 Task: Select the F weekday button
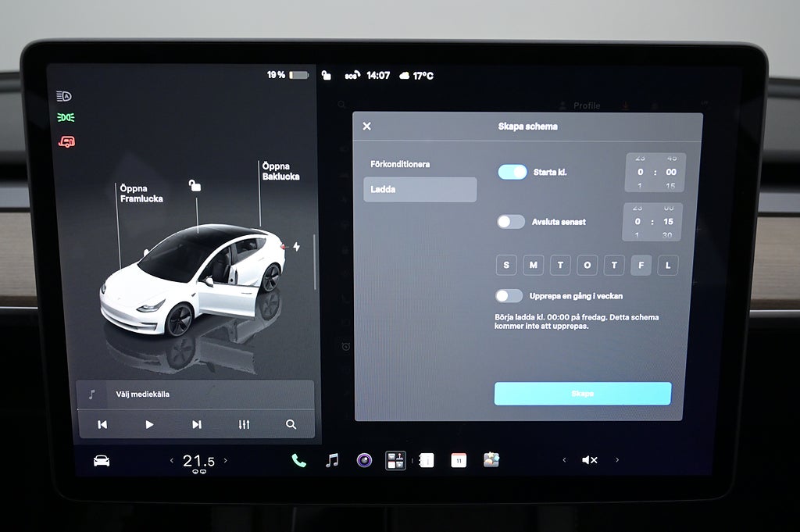(x=641, y=266)
